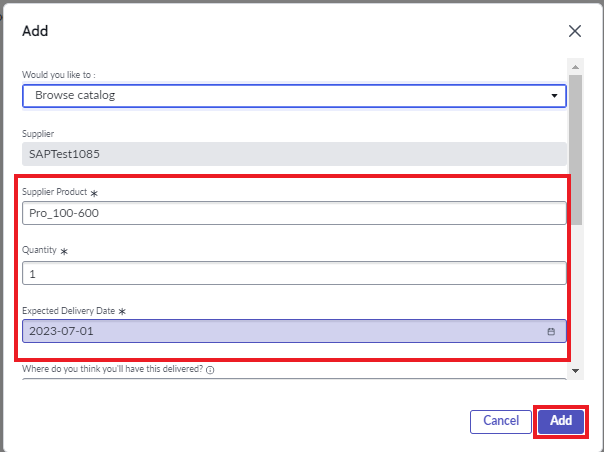Image resolution: width=604 pixels, height=452 pixels.
Task: Click the 'Expected Delivery Date' label
Action: pyautogui.click(x=69, y=311)
